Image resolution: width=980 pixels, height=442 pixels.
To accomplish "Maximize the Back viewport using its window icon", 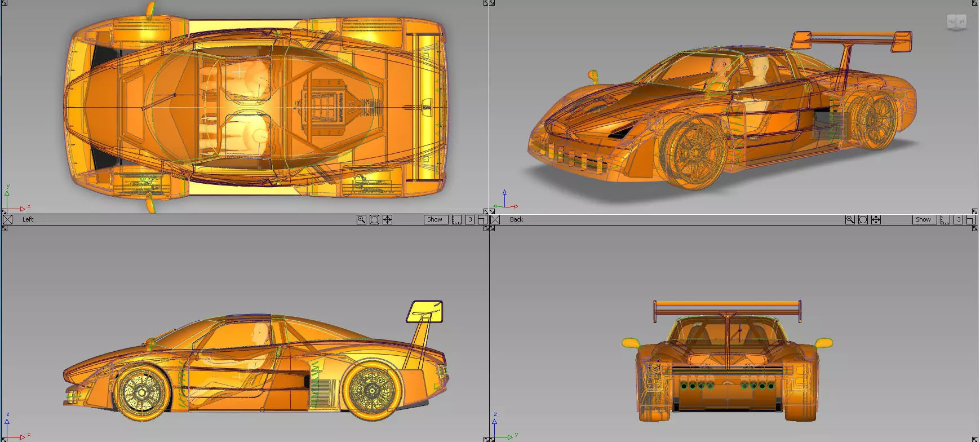I will pos(971,220).
